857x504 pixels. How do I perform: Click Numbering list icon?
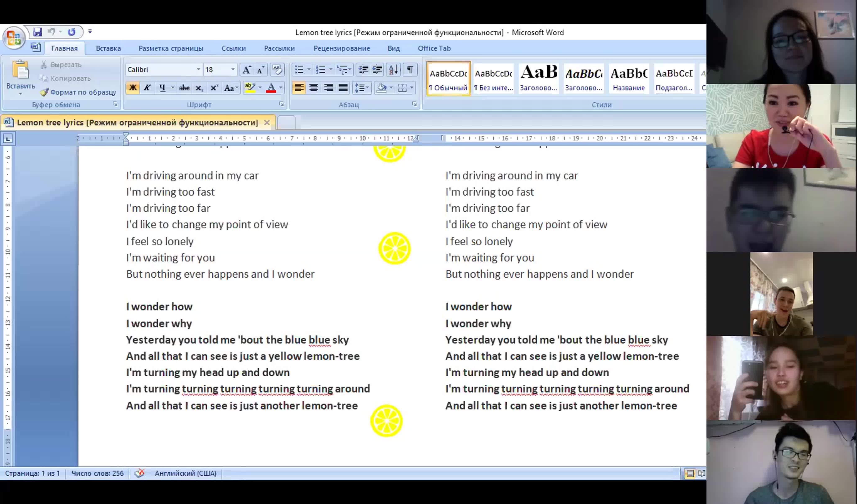[x=320, y=70]
